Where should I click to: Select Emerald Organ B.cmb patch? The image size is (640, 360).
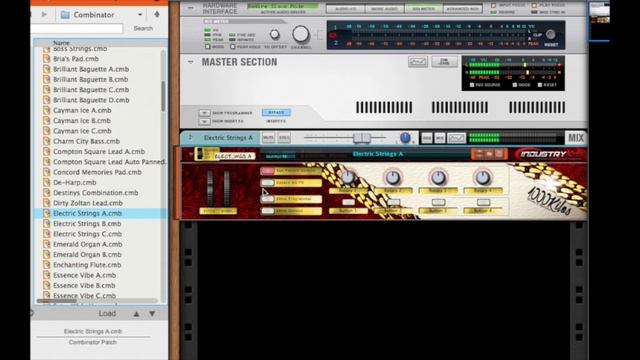(87, 254)
